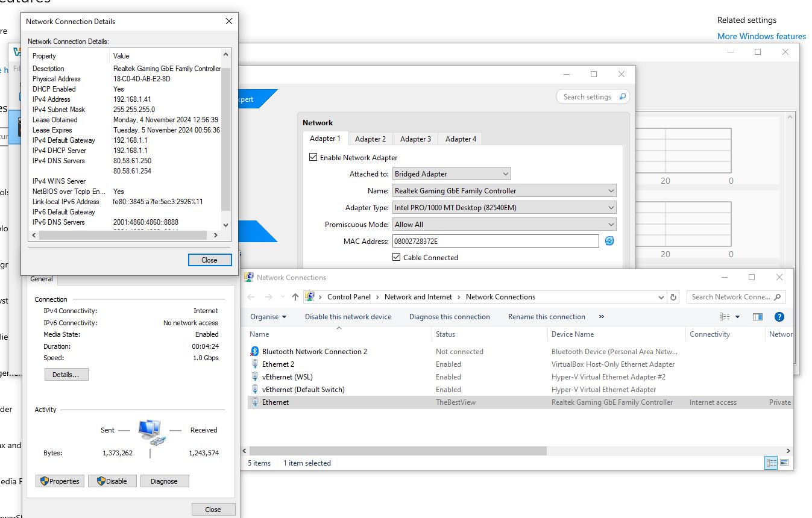Toggle the Cable Connected checkbox
This screenshot has height=518, width=812.
point(397,257)
